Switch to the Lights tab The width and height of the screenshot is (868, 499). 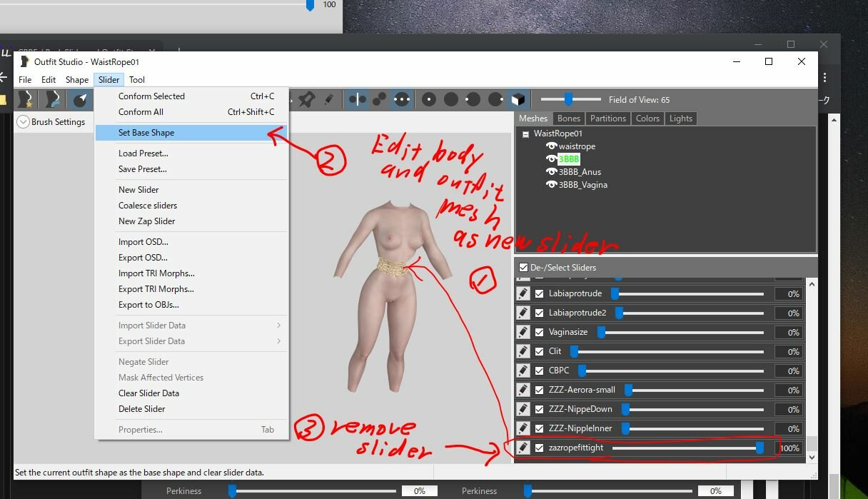pos(681,119)
